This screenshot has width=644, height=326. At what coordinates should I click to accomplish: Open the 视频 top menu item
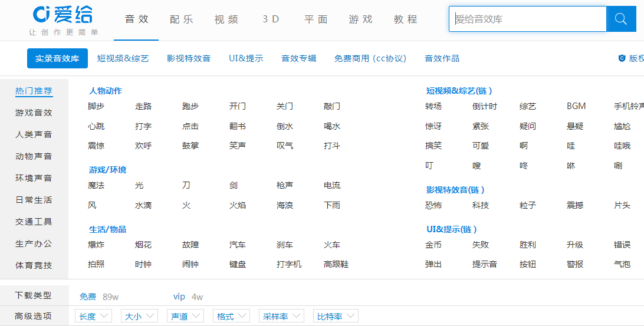click(226, 19)
